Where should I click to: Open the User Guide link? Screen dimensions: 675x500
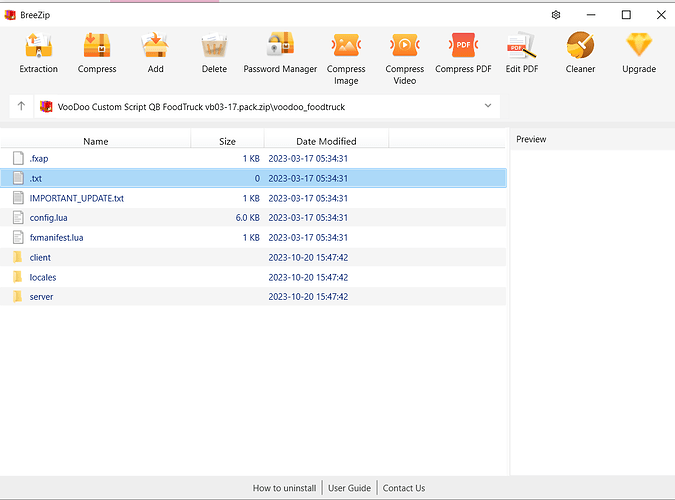click(349, 488)
